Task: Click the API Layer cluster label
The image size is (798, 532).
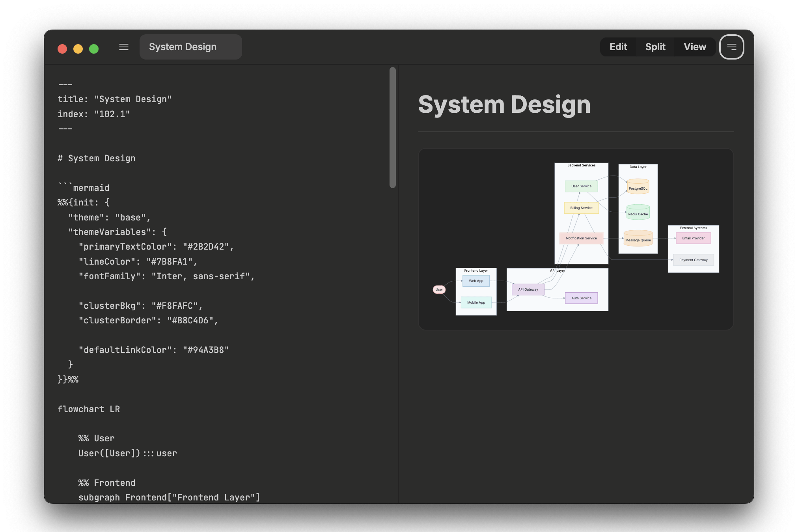Action: point(557,271)
